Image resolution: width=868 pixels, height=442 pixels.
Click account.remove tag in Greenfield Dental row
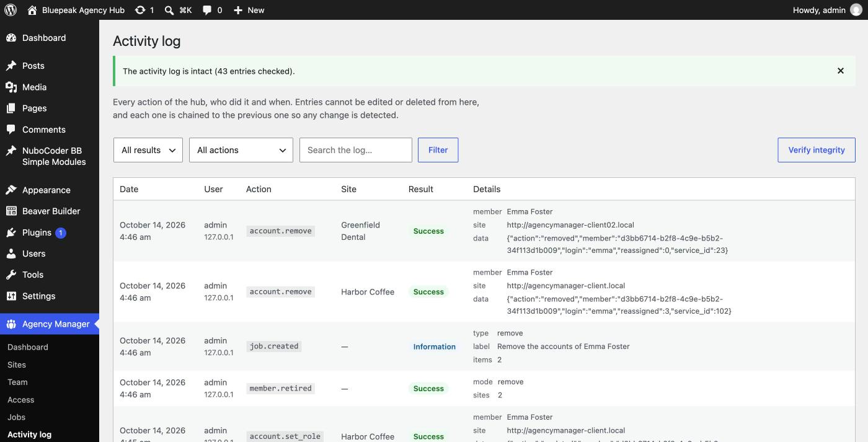click(x=280, y=231)
